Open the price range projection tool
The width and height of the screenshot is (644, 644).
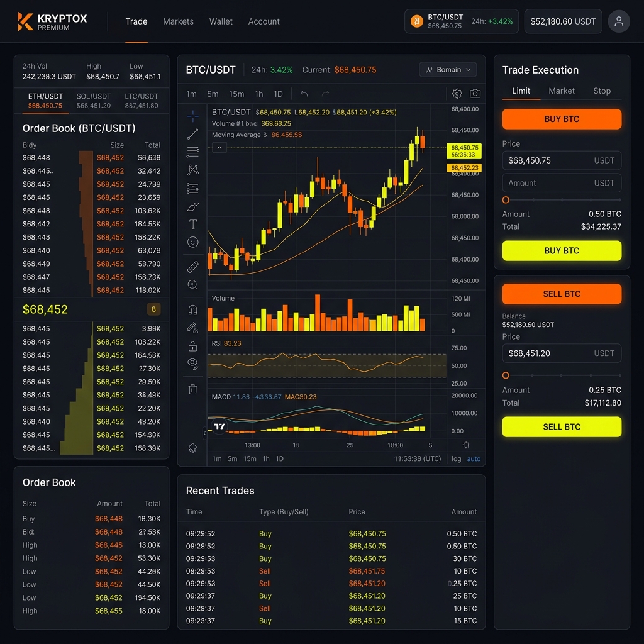[x=192, y=188]
